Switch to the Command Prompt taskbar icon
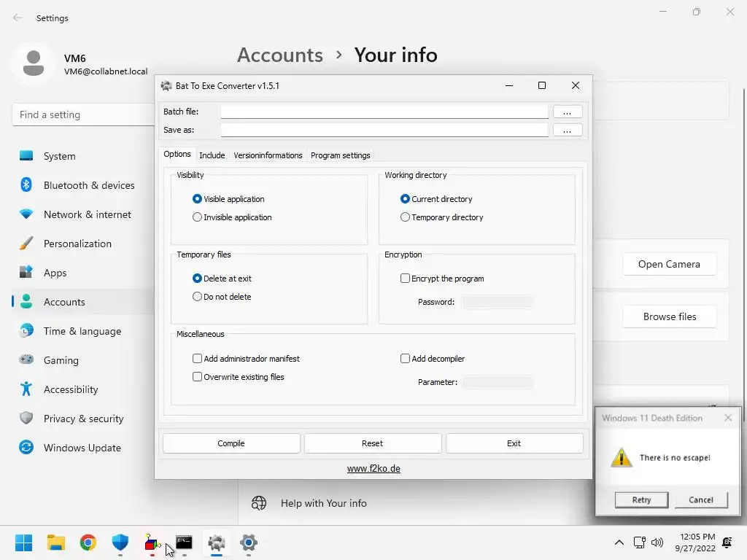 click(x=184, y=542)
